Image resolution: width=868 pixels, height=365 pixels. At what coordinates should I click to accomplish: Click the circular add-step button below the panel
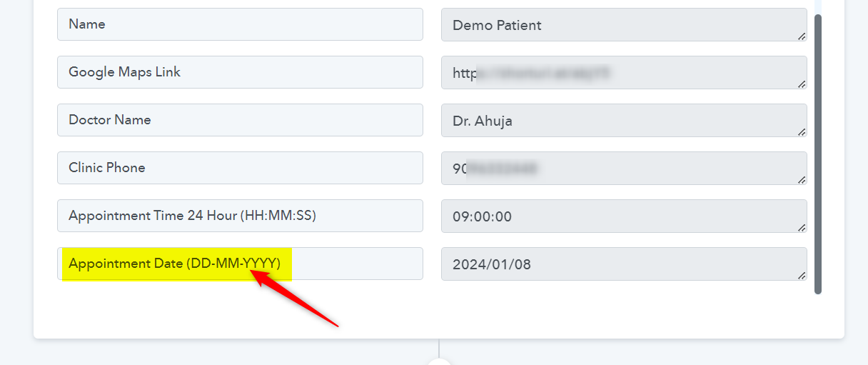point(439,361)
